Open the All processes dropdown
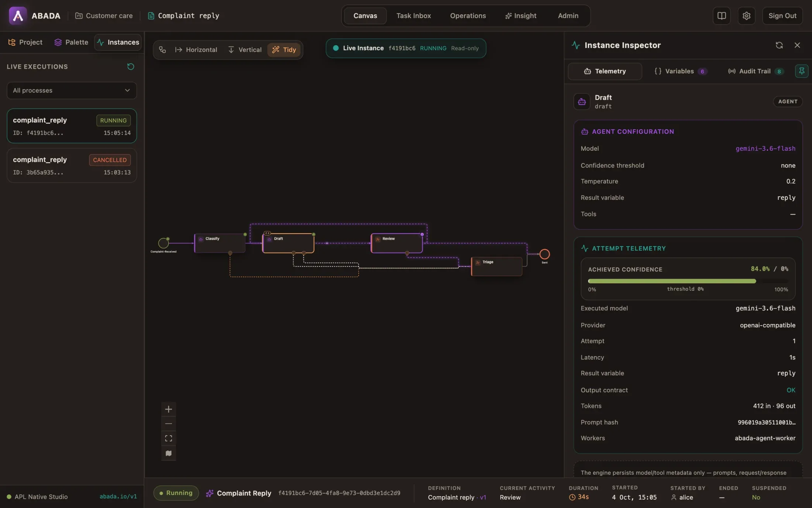The image size is (812, 508). 72,91
